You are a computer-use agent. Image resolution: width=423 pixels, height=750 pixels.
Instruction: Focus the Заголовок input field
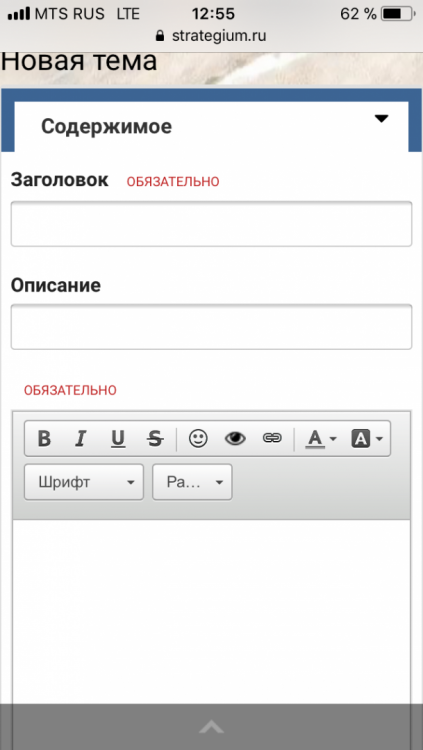212,224
